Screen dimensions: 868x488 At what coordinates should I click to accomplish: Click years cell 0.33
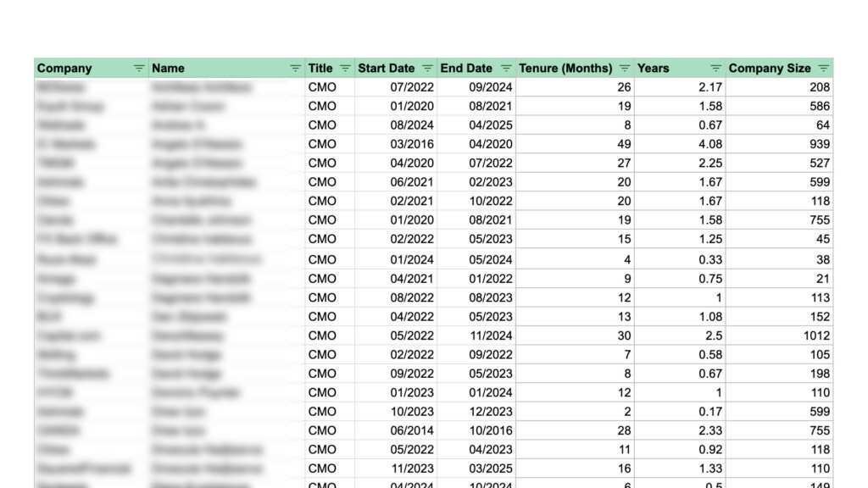click(680, 259)
